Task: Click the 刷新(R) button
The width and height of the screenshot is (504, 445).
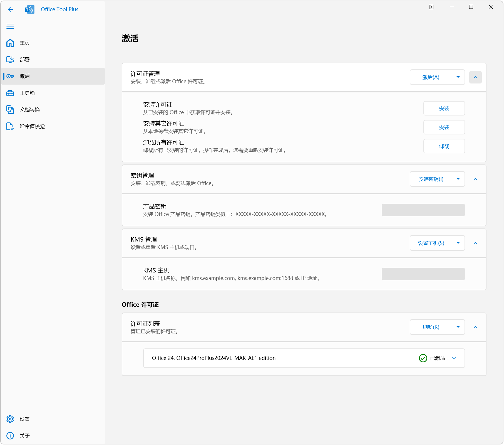Action: point(431,327)
